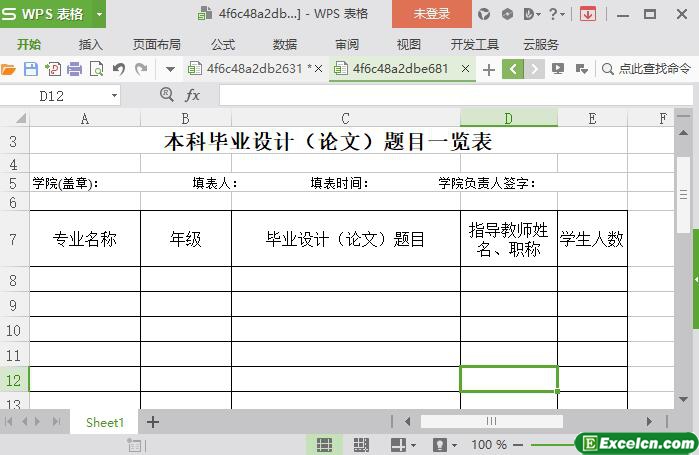Click the 未登录 login button
This screenshot has width=699, height=455.
click(x=432, y=14)
